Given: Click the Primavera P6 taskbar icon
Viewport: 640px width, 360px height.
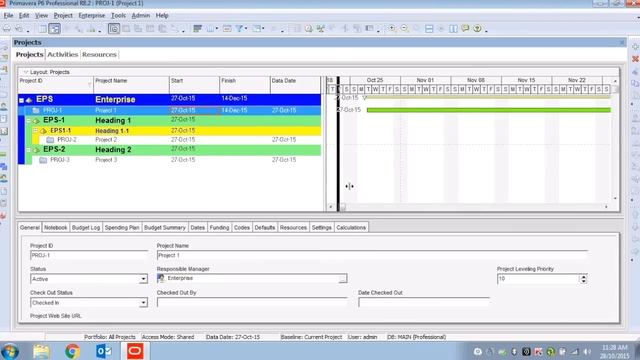Looking at the screenshot, I should pos(135,351).
